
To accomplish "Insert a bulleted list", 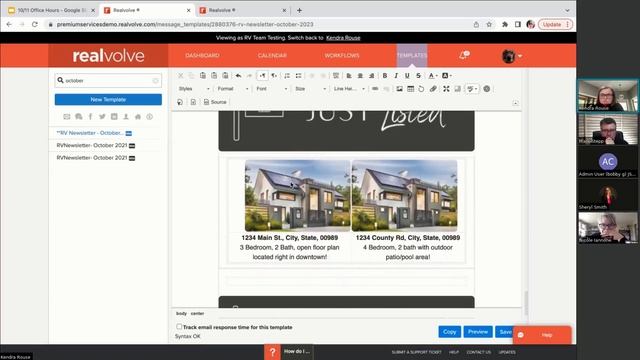I will [298, 76].
